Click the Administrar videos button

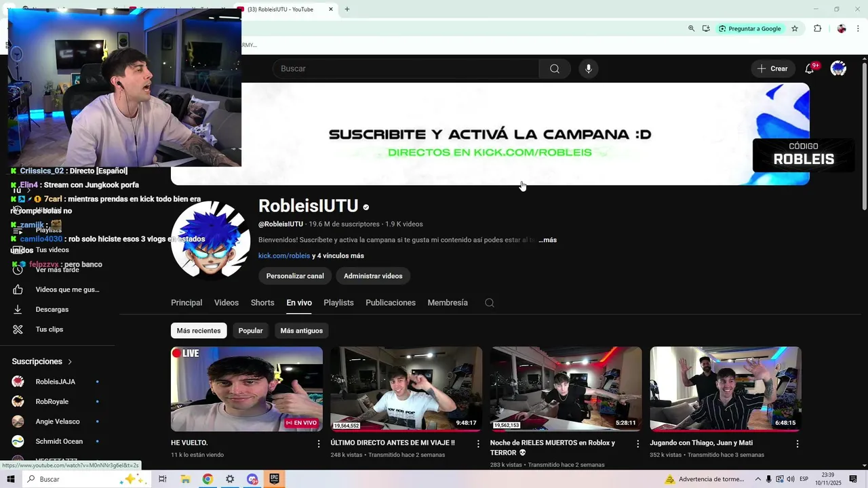click(373, 276)
